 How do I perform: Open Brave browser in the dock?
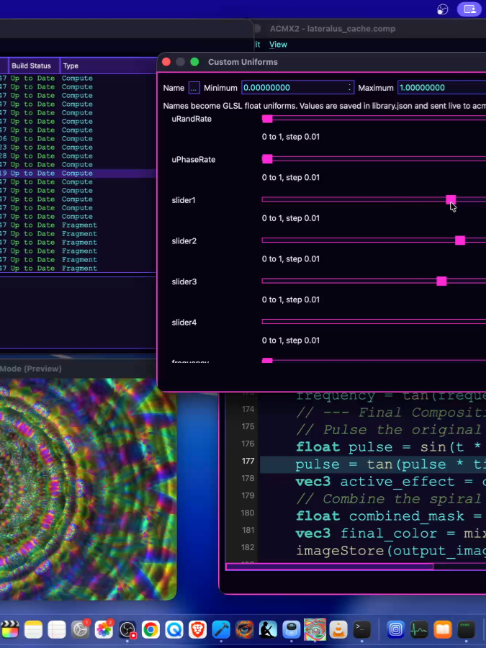[x=198, y=629]
